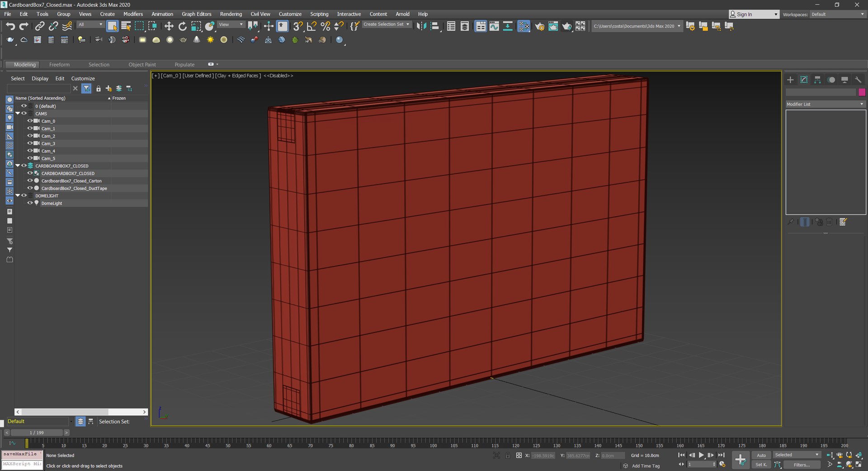
Task: Click the Sign In button
Action: click(x=754, y=14)
